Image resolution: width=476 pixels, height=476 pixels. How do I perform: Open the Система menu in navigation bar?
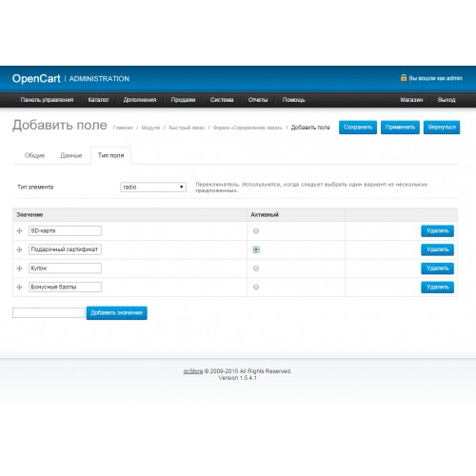point(222,100)
